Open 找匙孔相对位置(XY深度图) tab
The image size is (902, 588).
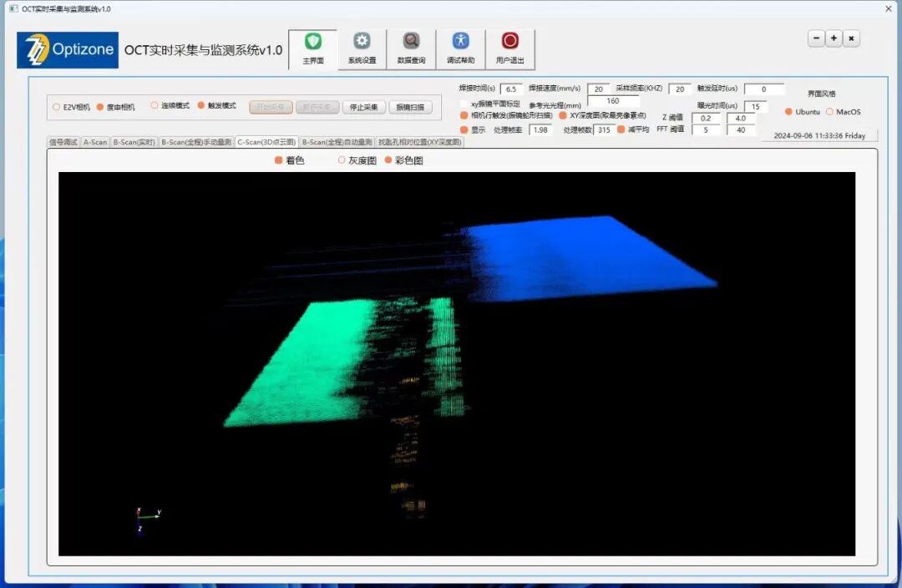point(419,142)
